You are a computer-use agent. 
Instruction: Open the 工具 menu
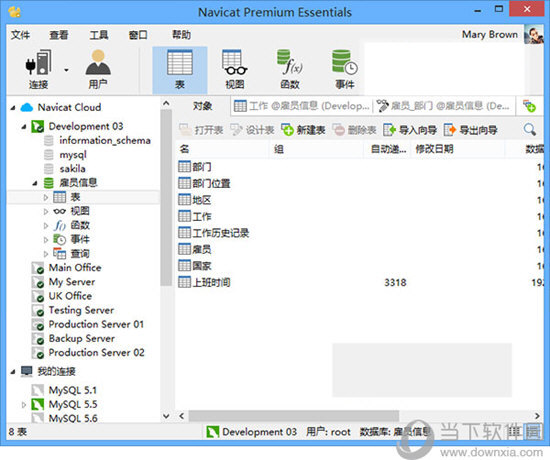[99, 35]
